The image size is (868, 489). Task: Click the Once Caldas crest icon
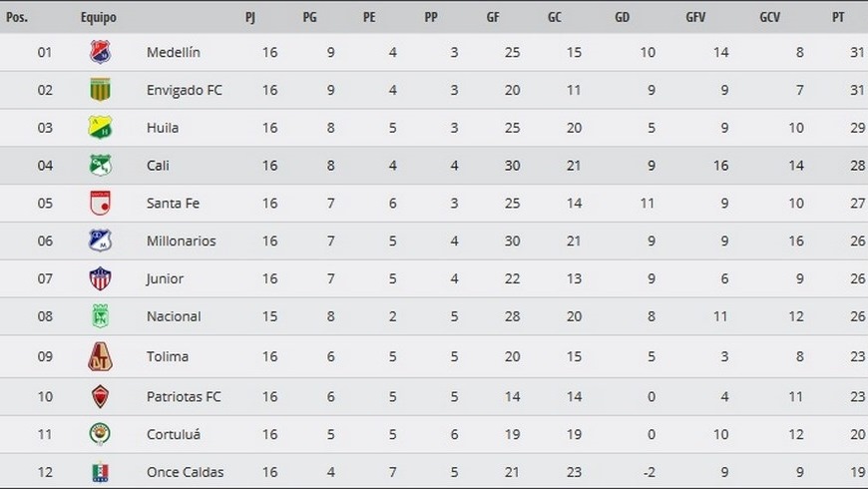point(100,472)
